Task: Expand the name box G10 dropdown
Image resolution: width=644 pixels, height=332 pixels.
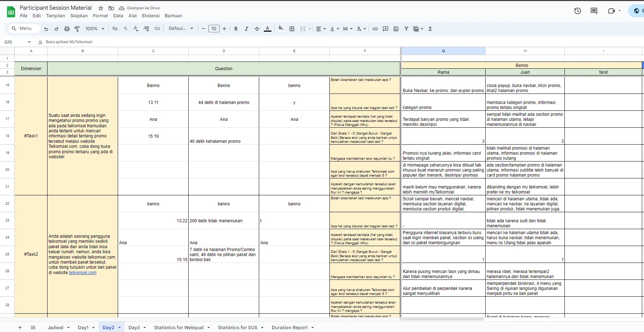Action: [x=29, y=42]
